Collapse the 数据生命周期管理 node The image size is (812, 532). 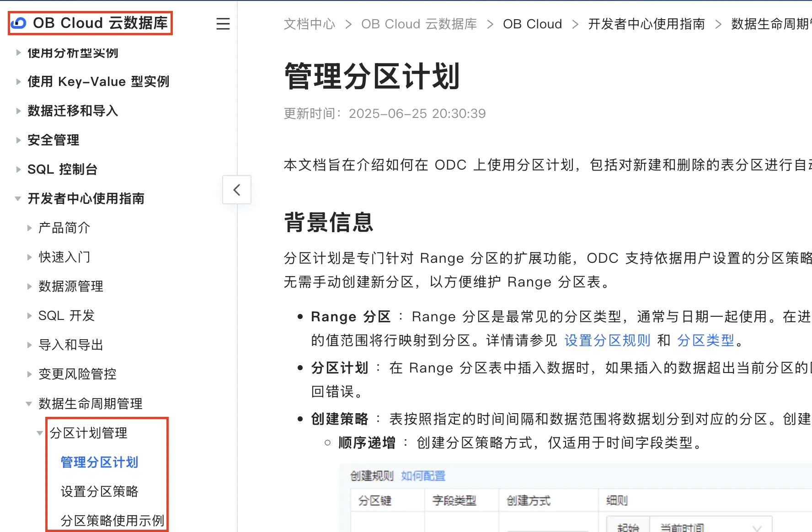tap(29, 404)
